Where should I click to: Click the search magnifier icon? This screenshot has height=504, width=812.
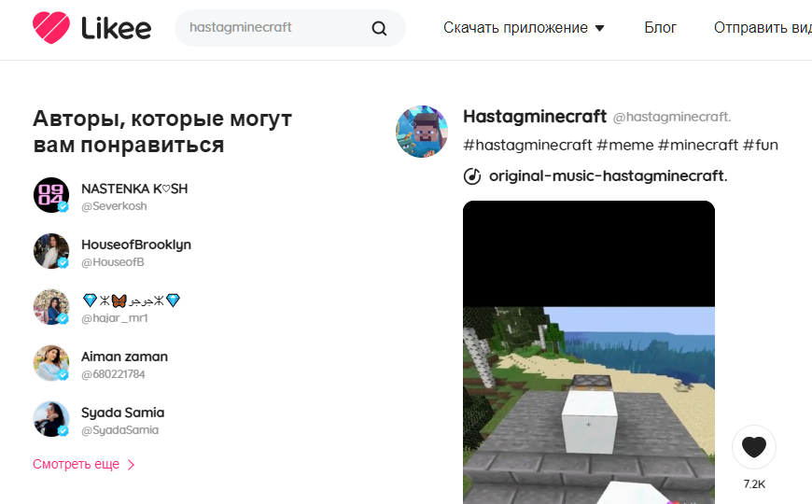[x=379, y=28]
